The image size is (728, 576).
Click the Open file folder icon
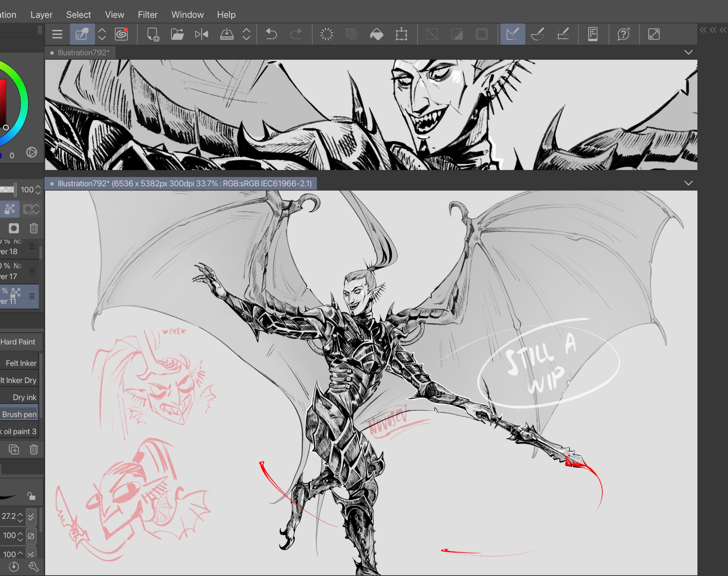pos(177,34)
